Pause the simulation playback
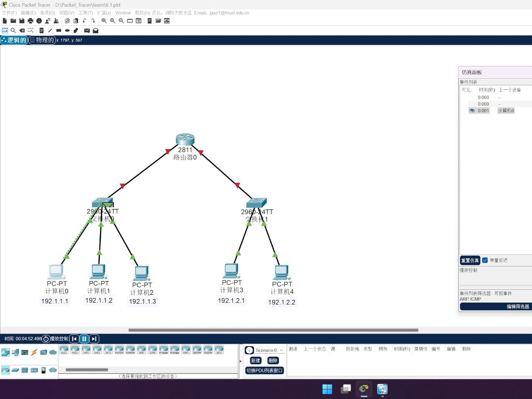The width and height of the screenshot is (532, 399). coord(84,339)
